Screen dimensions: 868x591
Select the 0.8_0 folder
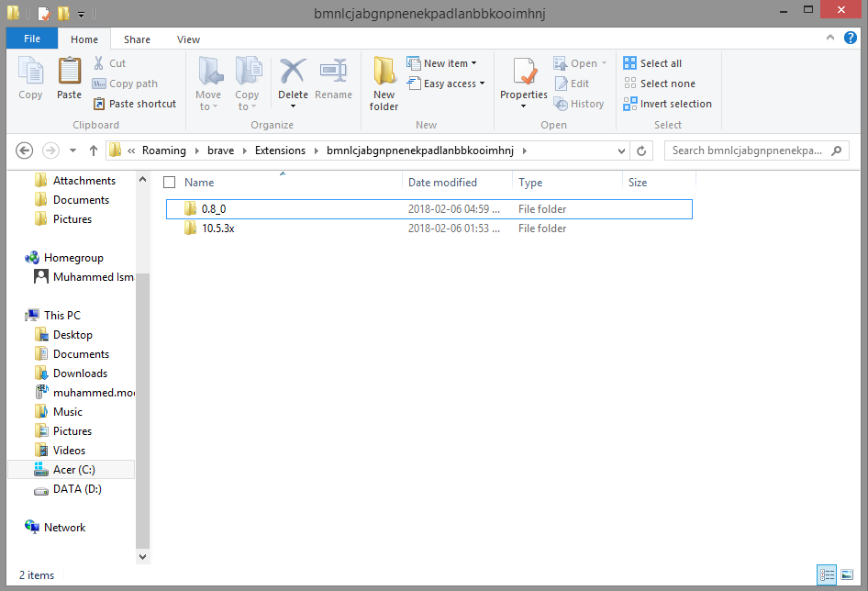point(429,209)
